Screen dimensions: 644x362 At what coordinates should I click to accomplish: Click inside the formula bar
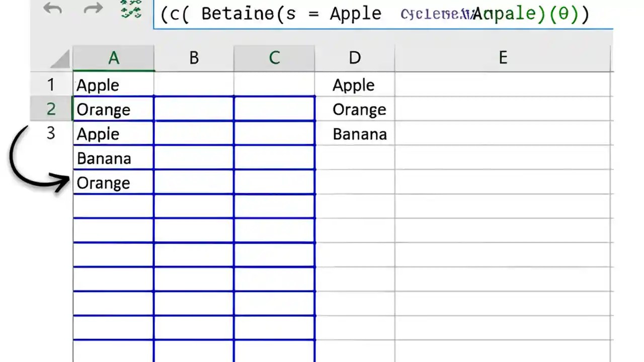[x=382, y=14]
